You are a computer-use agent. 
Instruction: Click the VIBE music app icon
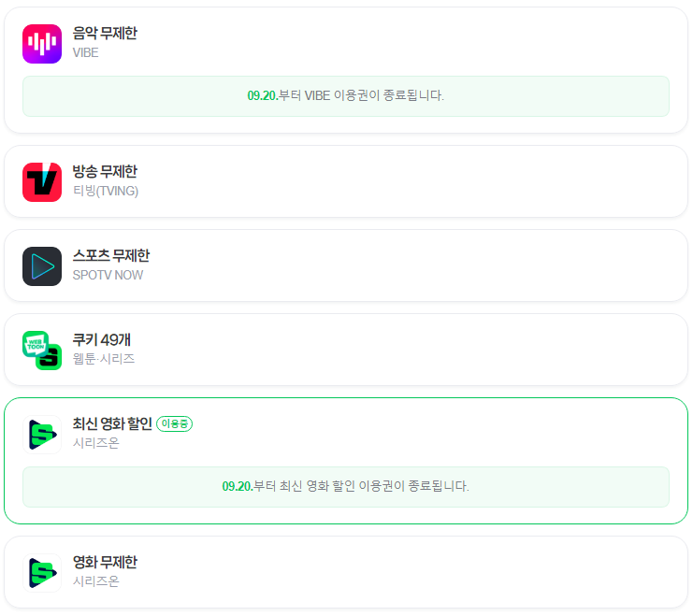click(x=42, y=43)
